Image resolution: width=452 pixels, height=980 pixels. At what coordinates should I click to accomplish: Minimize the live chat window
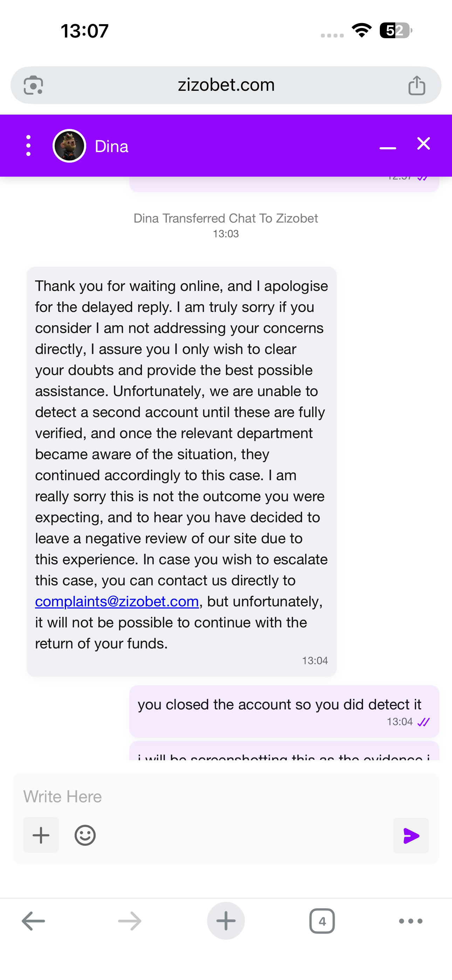point(388,148)
